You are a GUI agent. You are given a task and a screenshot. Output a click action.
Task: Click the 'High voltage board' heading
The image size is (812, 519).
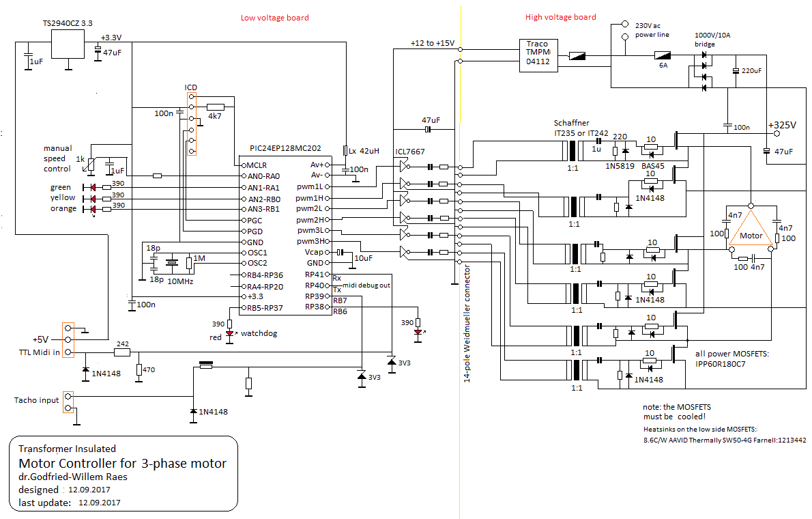pos(560,17)
